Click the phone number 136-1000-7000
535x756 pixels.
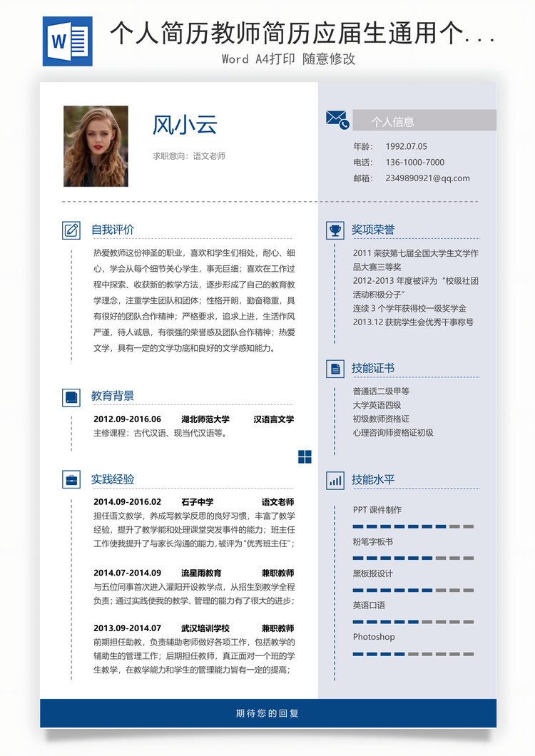point(415,162)
